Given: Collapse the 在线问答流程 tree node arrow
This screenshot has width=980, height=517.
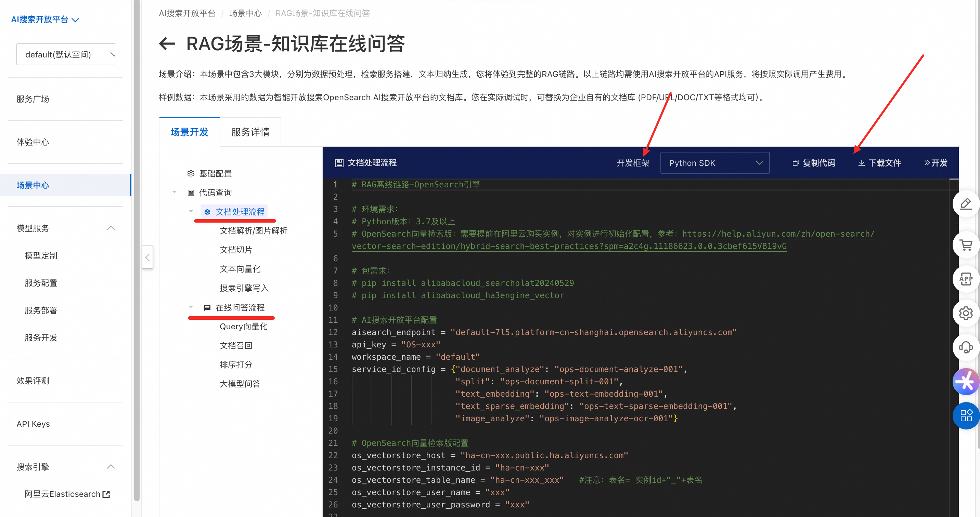Looking at the screenshot, I should pyautogui.click(x=191, y=307).
